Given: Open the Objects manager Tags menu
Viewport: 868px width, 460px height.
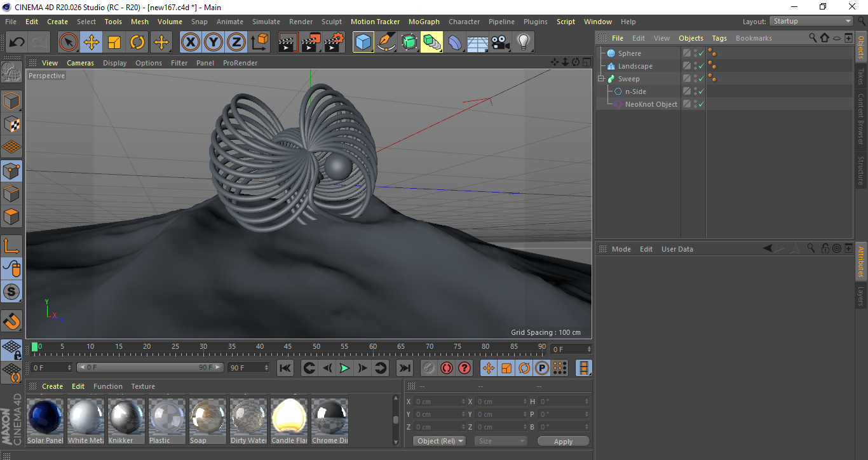Looking at the screenshot, I should (x=719, y=38).
